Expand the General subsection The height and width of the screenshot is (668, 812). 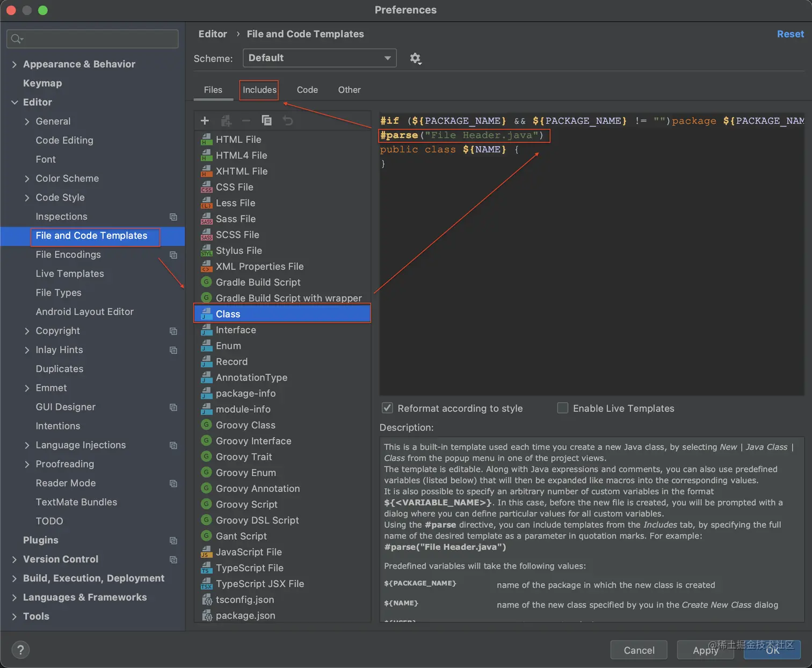27,121
